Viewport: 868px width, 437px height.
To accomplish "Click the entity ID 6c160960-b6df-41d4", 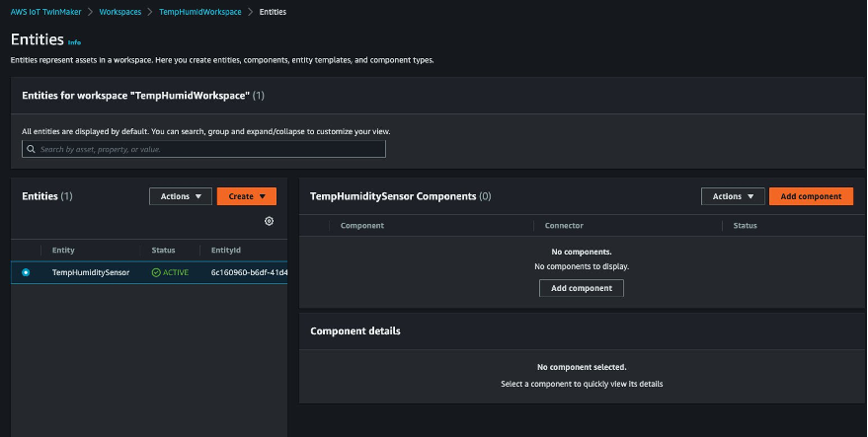I will (x=249, y=272).
